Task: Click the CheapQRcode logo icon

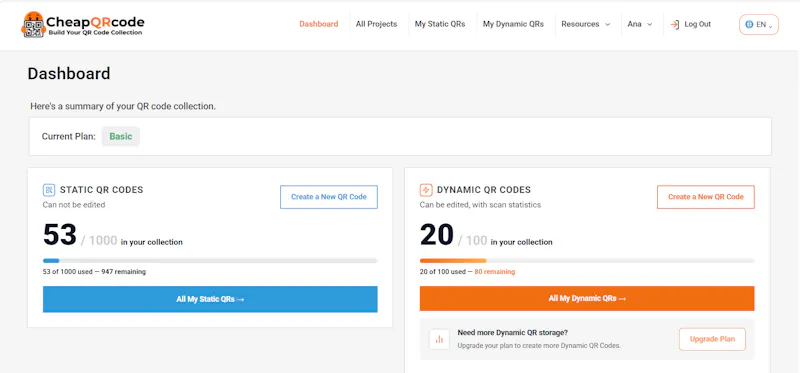Action: 34,24
